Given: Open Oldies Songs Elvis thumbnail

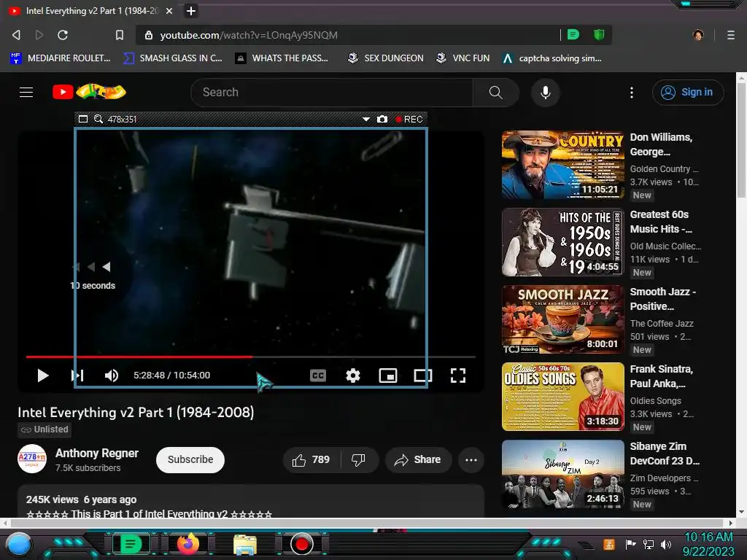Looking at the screenshot, I should pos(562,397).
